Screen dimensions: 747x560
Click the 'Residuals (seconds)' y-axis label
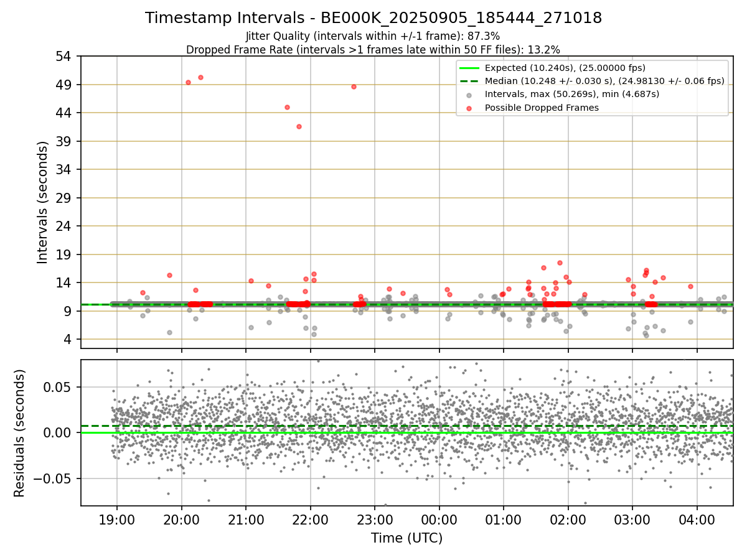[x=19, y=433]
